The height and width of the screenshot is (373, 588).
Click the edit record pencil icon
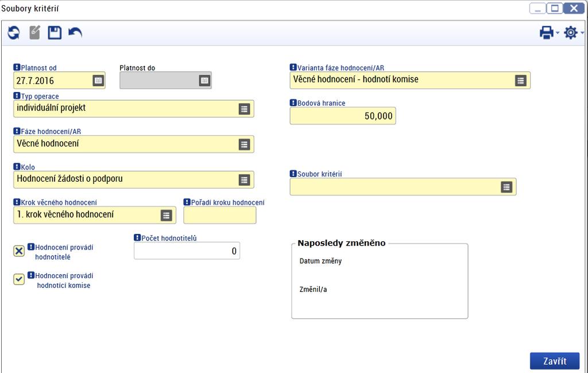(x=35, y=33)
